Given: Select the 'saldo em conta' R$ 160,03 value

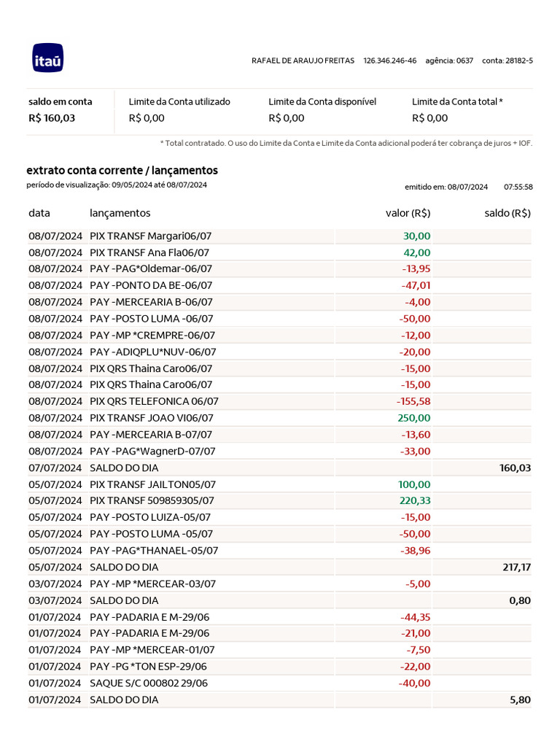Looking at the screenshot, I should (52, 117).
